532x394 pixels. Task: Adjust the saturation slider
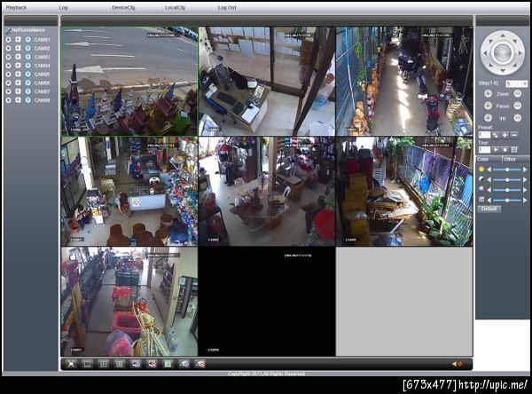pyautogui.click(x=507, y=190)
